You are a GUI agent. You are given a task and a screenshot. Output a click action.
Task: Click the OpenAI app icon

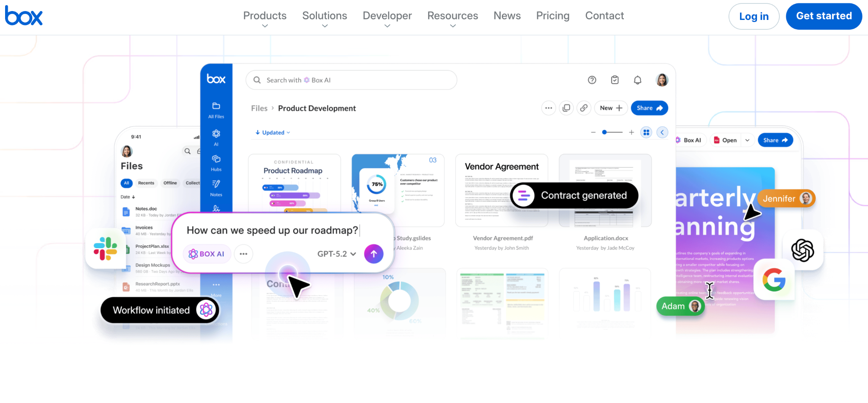click(803, 250)
